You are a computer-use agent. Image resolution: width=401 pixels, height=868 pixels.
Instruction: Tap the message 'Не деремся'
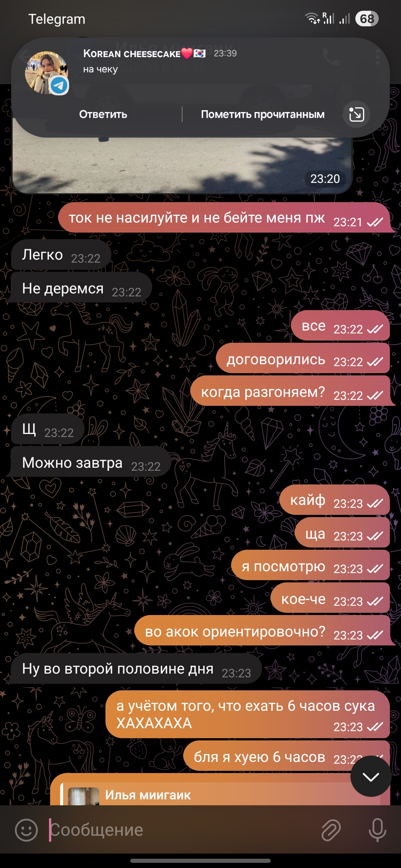point(81,288)
